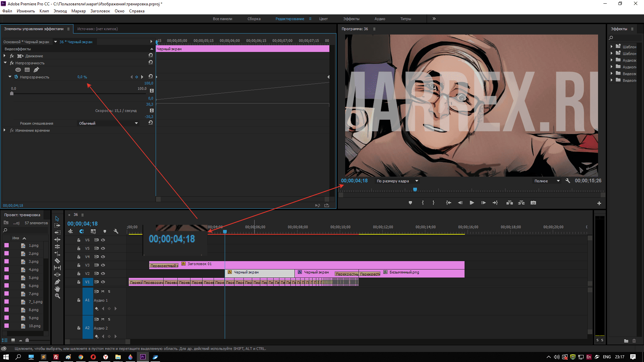Step back one frame
Screen dimensions: 644x362
[x=460, y=203]
